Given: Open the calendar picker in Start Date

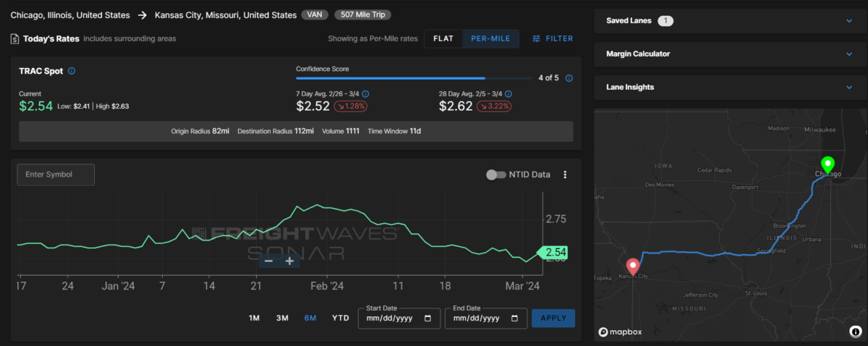Looking at the screenshot, I should (x=428, y=318).
